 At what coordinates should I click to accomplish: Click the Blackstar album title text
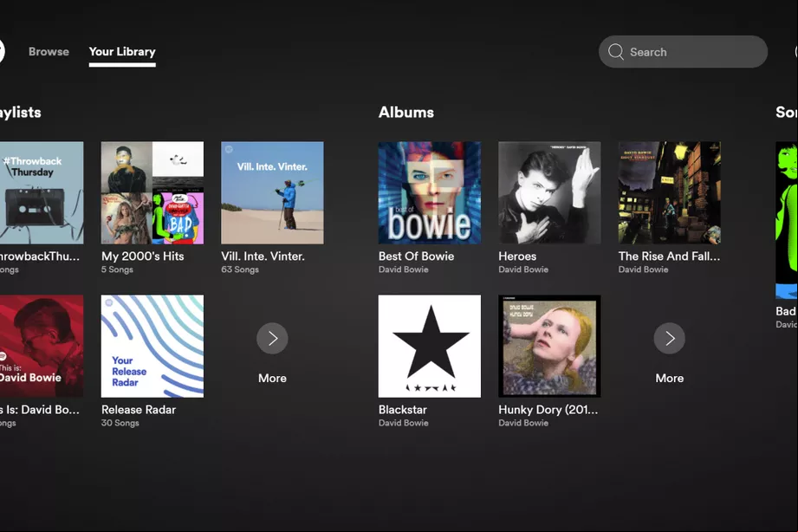point(403,410)
